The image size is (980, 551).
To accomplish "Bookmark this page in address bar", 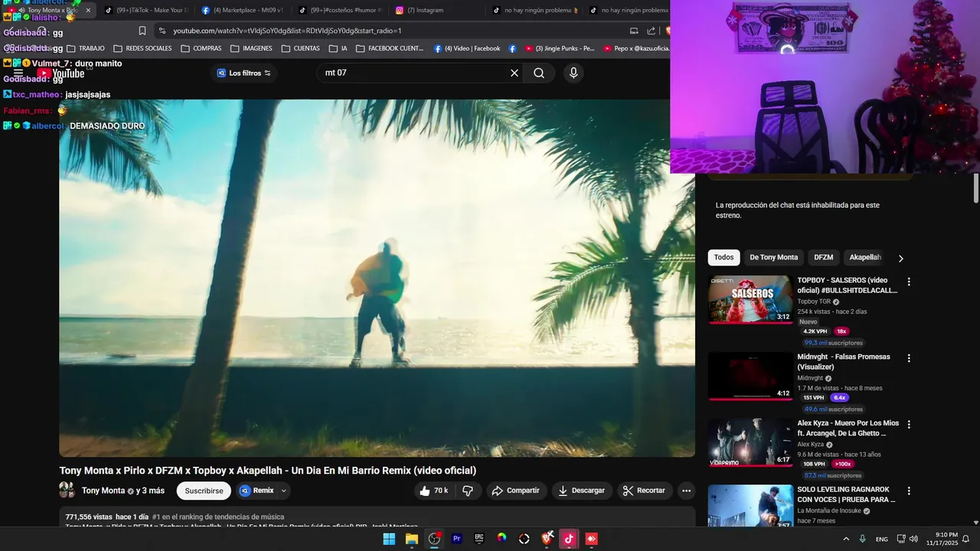I will point(142,31).
